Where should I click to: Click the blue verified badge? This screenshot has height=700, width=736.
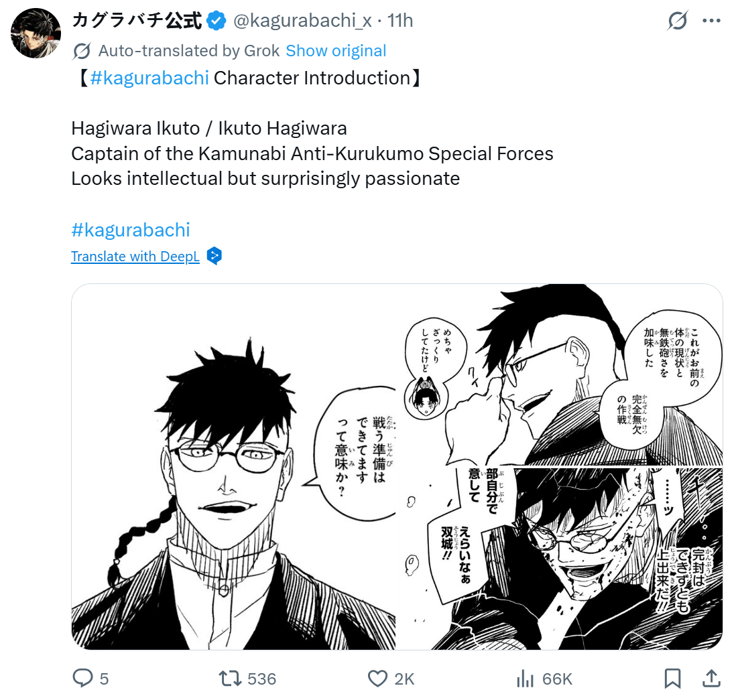217,21
